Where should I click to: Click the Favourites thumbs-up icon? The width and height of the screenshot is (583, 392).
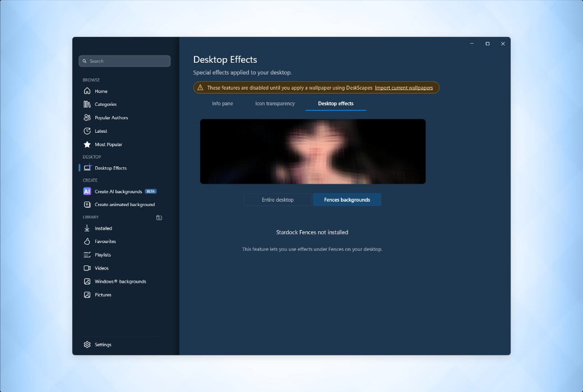(87, 241)
